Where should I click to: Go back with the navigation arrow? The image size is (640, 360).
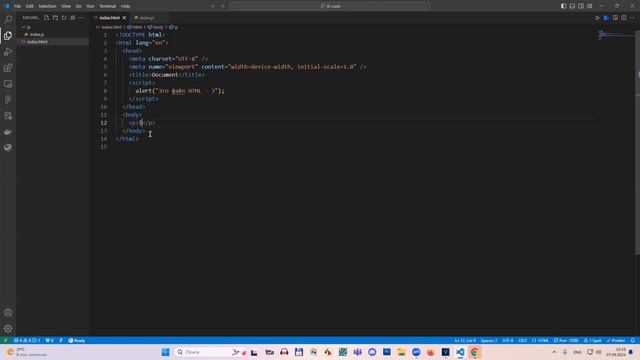coord(213,6)
